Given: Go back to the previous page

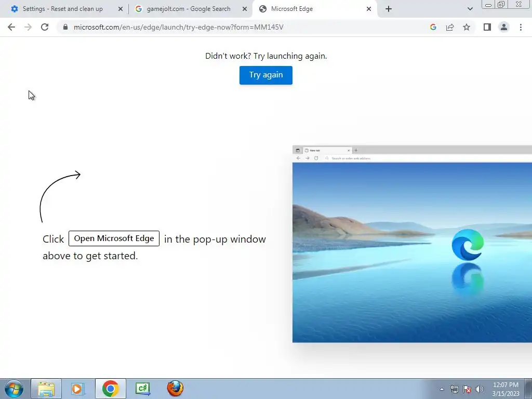Looking at the screenshot, I should [11, 27].
